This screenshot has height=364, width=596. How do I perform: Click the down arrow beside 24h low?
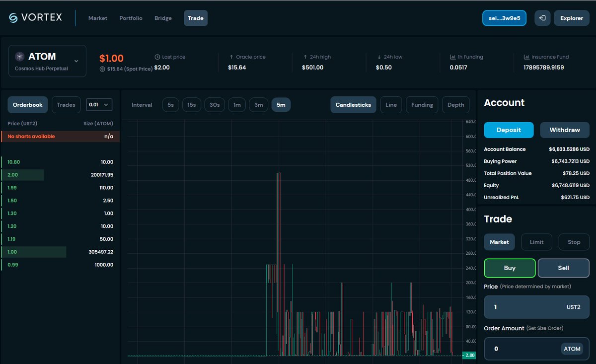tap(379, 57)
